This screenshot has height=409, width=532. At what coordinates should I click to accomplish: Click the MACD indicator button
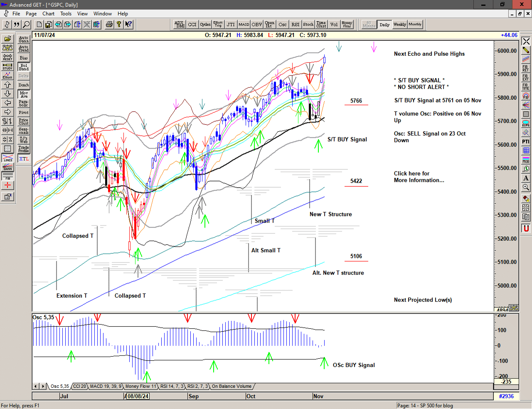pos(244,25)
